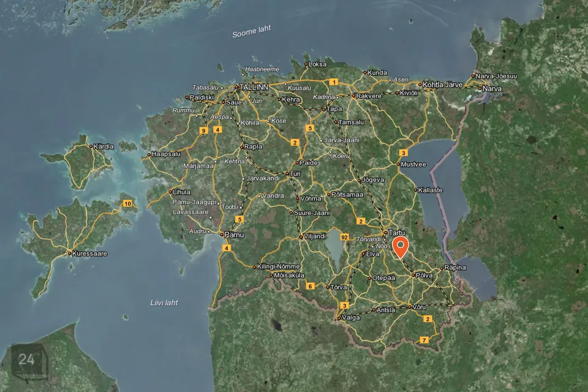Click road shield 4 below Pärnu
The image size is (588, 392).
click(x=226, y=248)
